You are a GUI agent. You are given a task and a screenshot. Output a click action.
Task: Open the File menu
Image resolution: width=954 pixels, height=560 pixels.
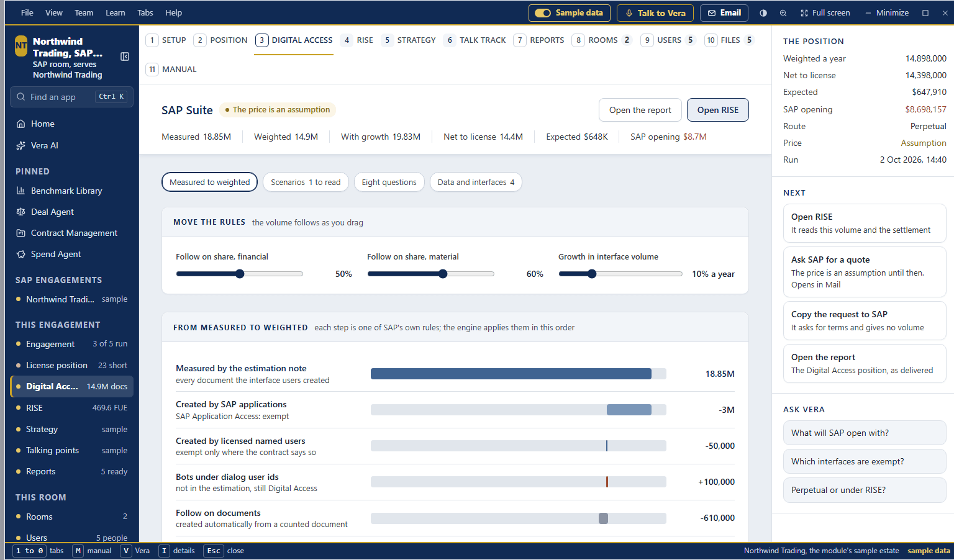(x=27, y=13)
